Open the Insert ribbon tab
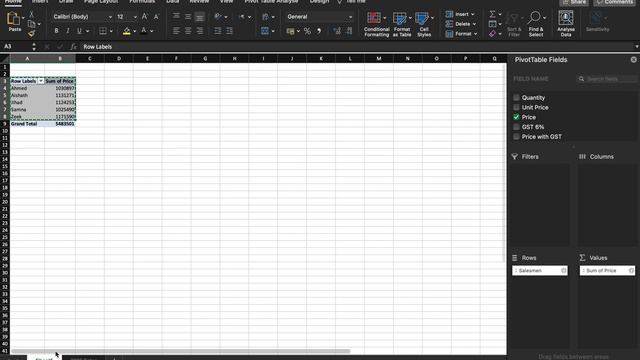 40,2
